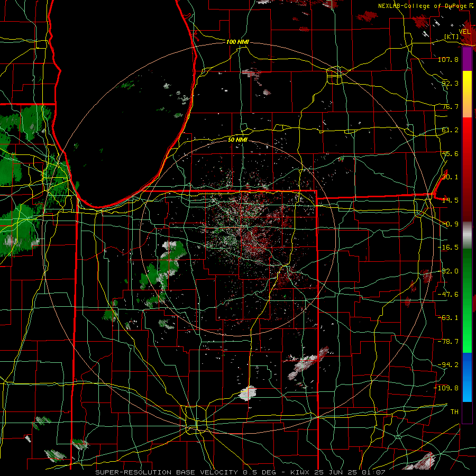476x476 pixels.
Task: Select the -94.2 velocity value
Action: tap(448, 365)
